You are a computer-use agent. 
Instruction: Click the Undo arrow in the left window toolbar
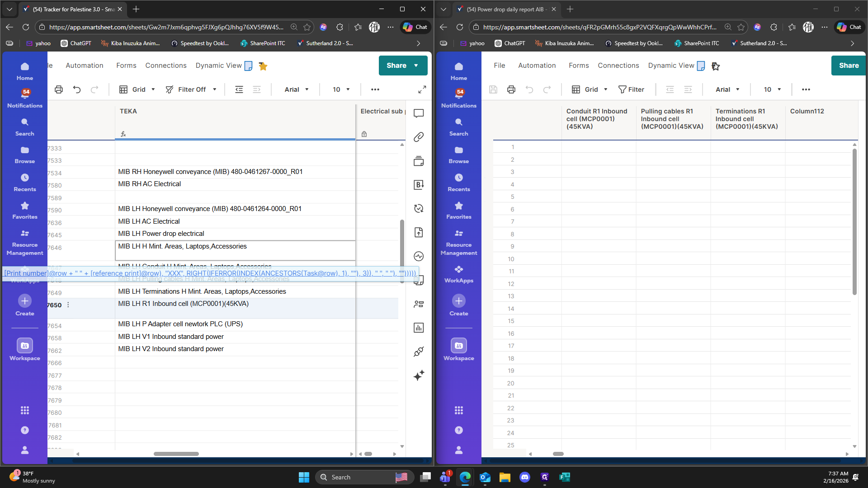(77, 89)
